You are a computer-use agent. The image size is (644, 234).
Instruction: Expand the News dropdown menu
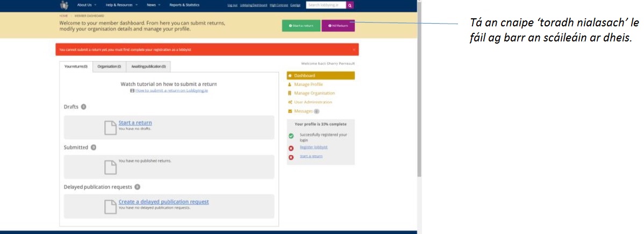(153, 5)
